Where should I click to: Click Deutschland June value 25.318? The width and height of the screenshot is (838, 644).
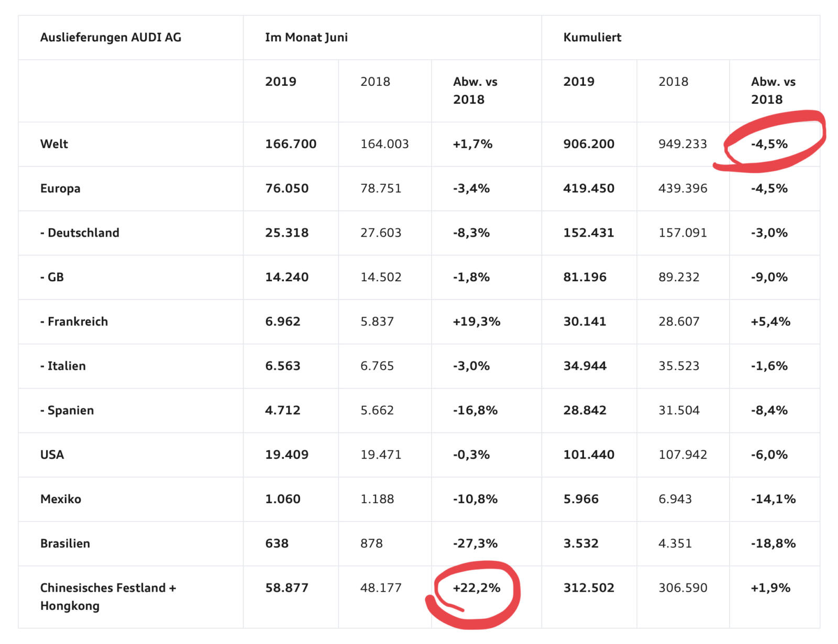coord(286,233)
